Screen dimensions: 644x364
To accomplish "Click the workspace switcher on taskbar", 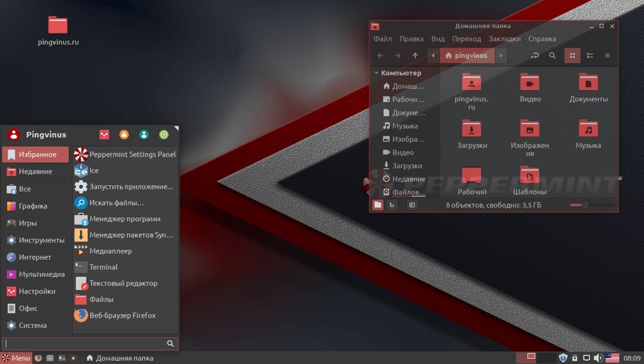I will (x=536, y=358).
